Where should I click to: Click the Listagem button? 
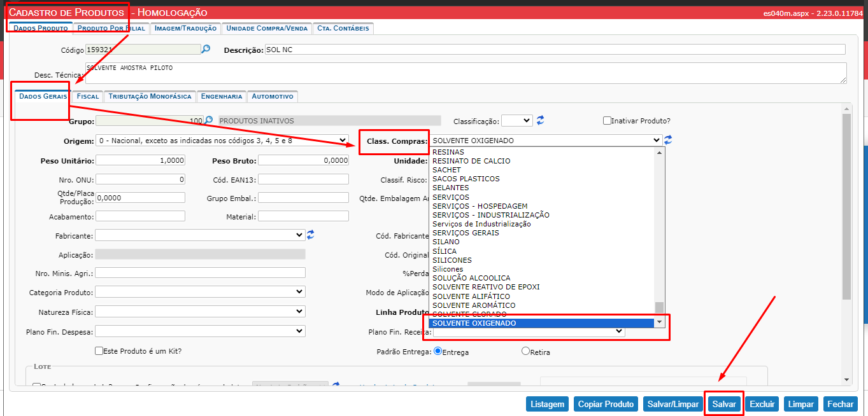click(548, 404)
